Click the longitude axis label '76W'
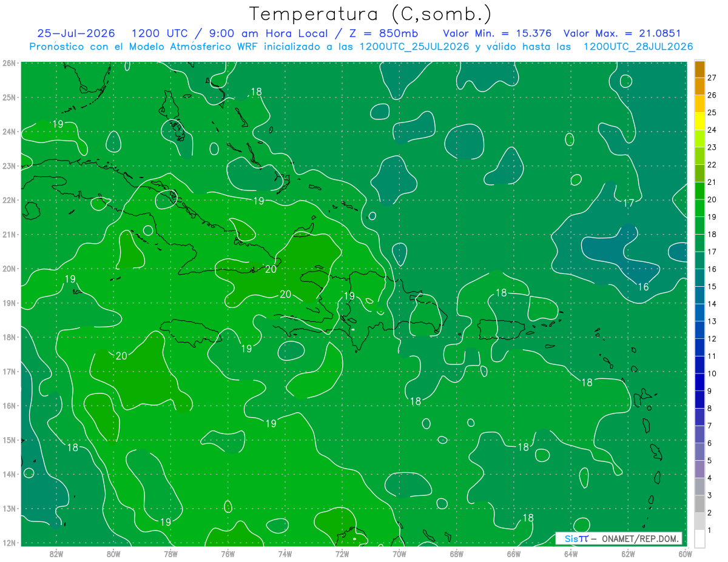This screenshot has height=562, width=728. tap(228, 554)
